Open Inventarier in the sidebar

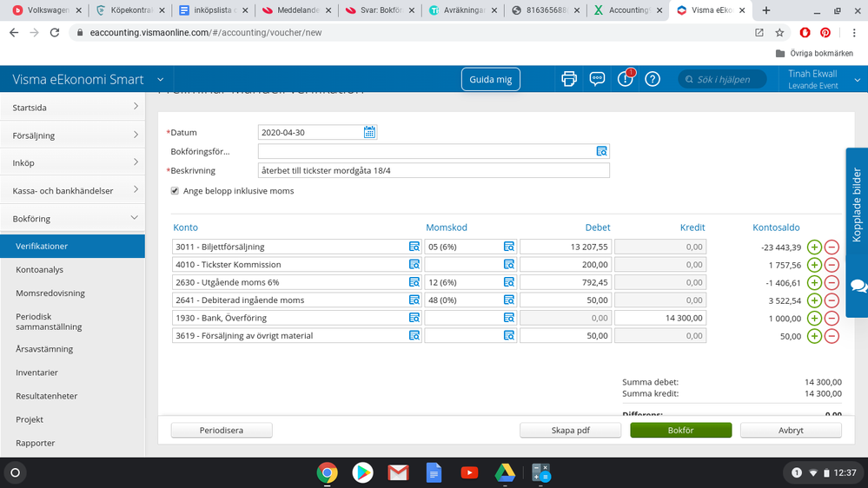coord(36,373)
